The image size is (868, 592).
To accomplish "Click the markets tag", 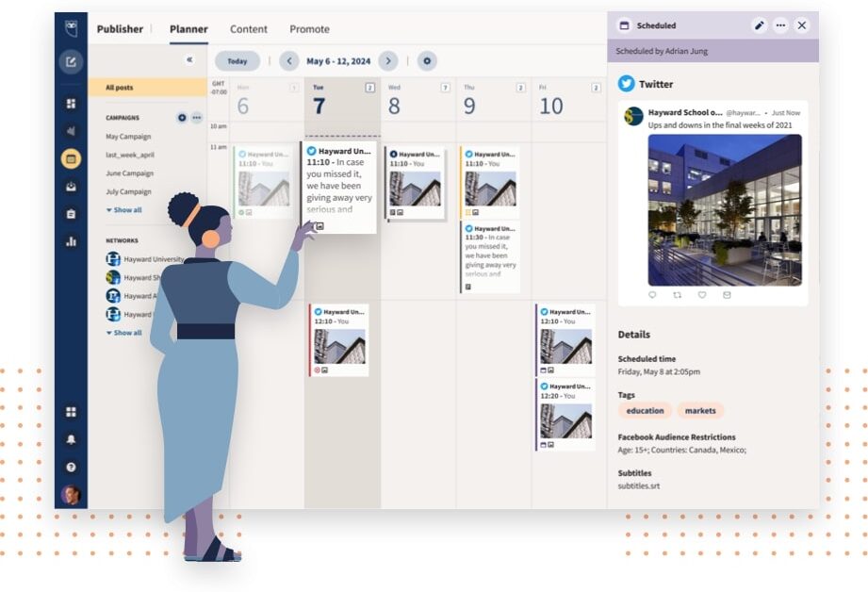I will pyautogui.click(x=700, y=411).
